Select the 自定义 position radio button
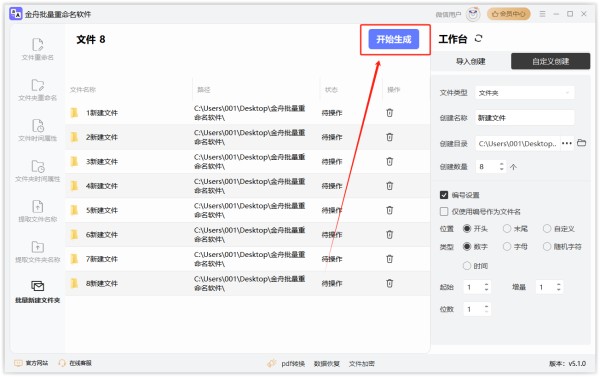The width and height of the screenshot is (600, 377). (x=547, y=228)
